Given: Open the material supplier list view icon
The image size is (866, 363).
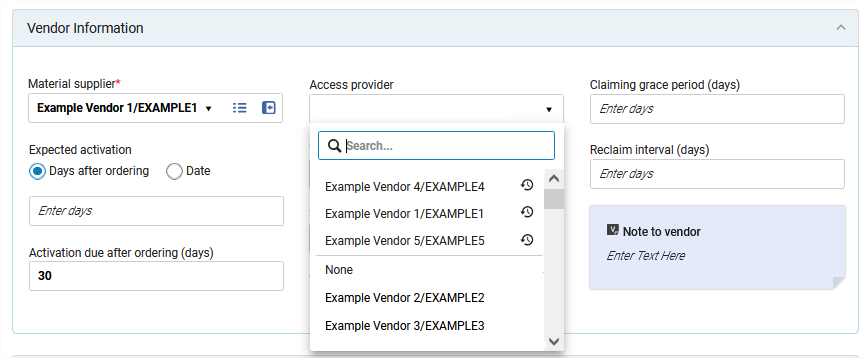Looking at the screenshot, I should coord(240,108).
